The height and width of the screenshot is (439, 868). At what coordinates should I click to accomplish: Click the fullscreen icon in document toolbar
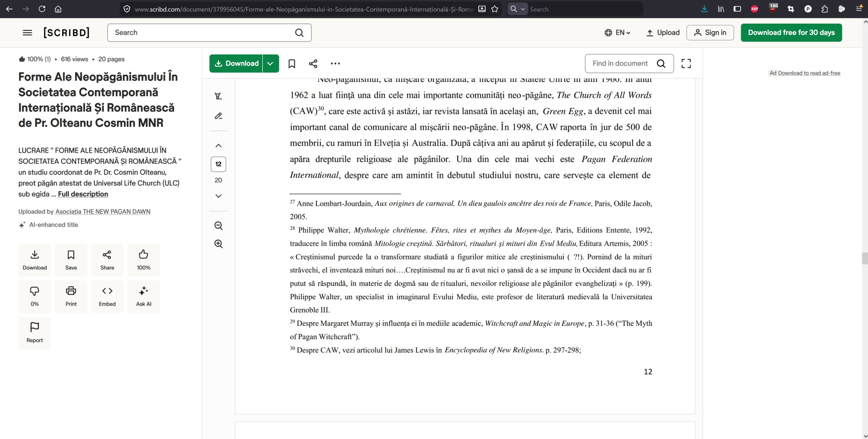tap(686, 64)
